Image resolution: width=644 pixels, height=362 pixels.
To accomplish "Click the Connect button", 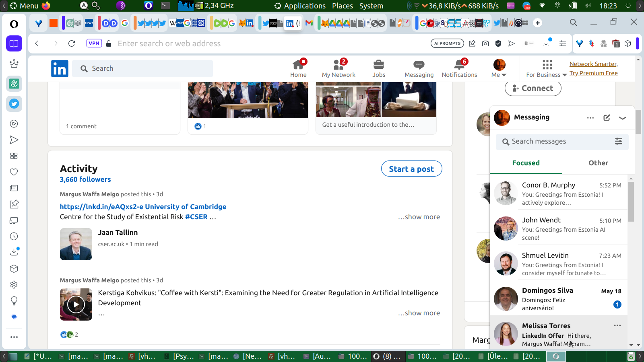I will point(533,88).
